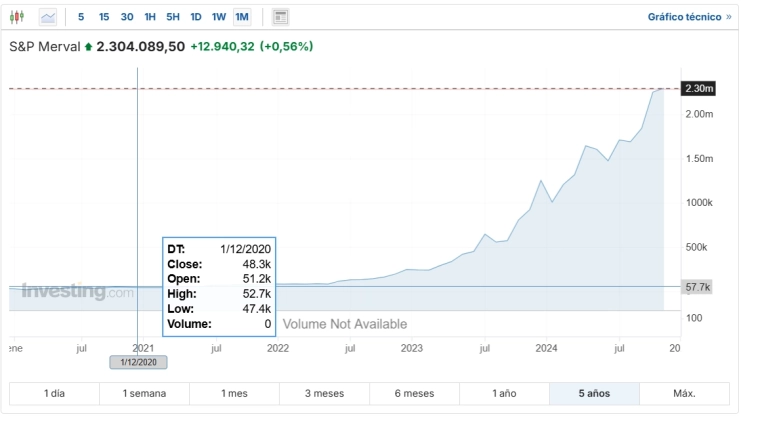
Task: Set the interval to 15 minutes
Action: click(x=103, y=17)
